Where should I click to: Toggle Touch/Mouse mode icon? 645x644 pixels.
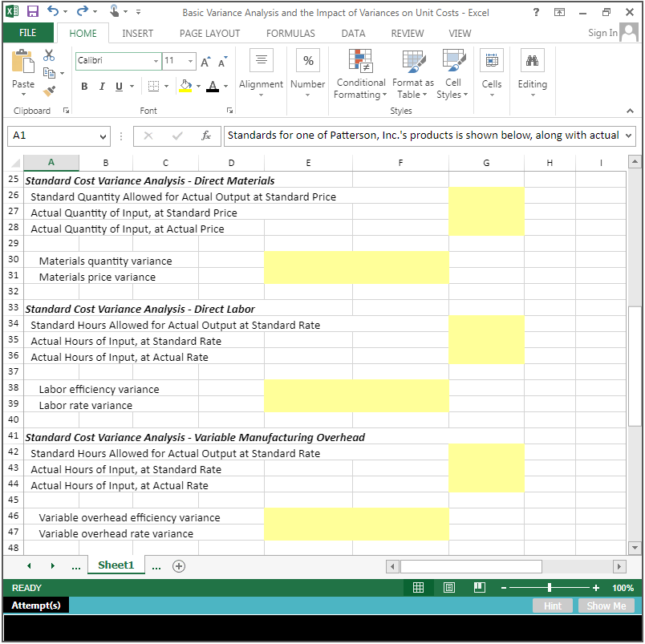point(115,11)
